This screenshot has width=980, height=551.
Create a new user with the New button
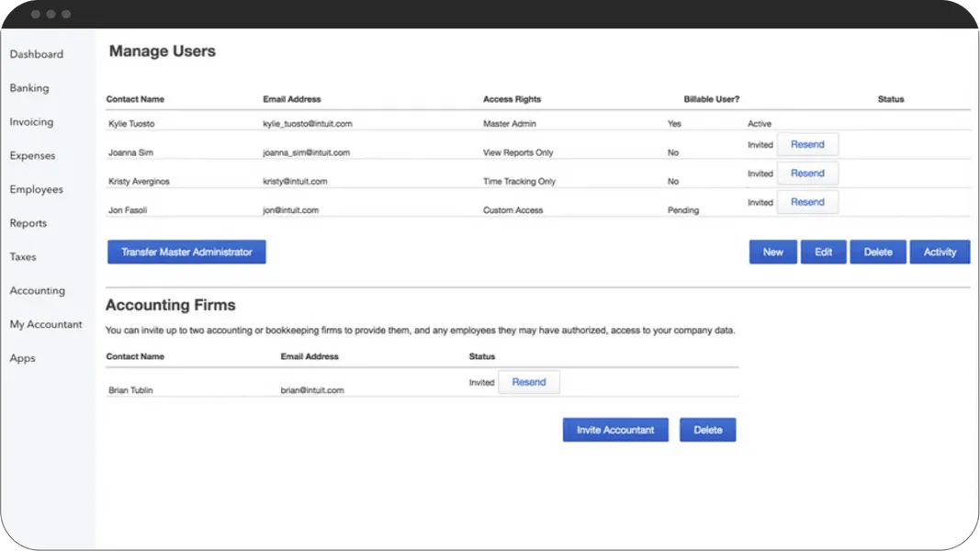click(x=772, y=251)
